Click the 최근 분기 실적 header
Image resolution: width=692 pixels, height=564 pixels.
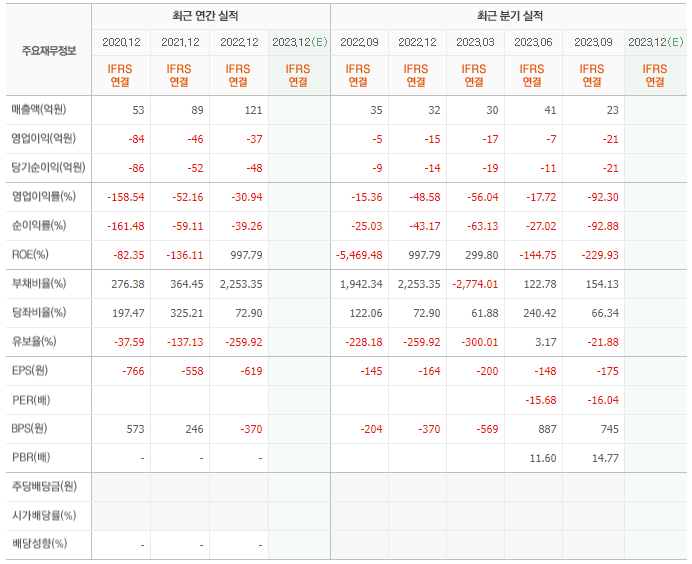point(510,16)
